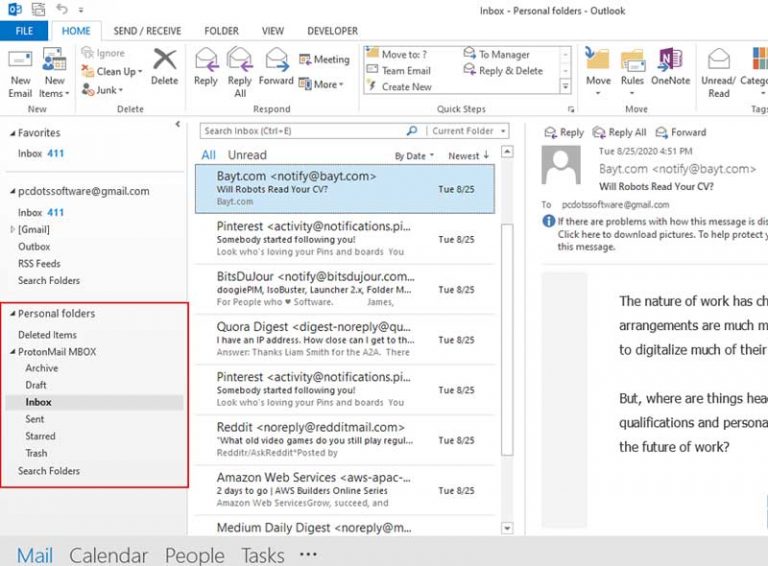Switch to Calendar view
The height and width of the screenshot is (566, 768).
click(108, 555)
